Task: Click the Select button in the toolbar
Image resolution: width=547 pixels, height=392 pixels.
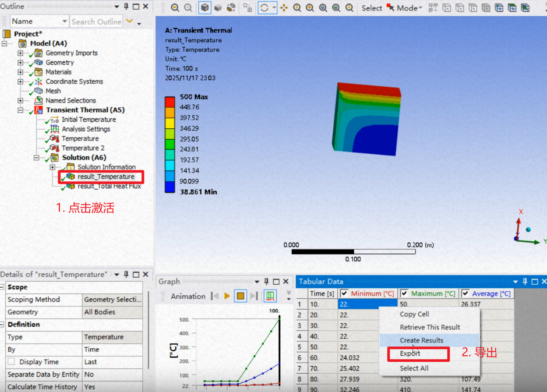Action: [x=371, y=7]
